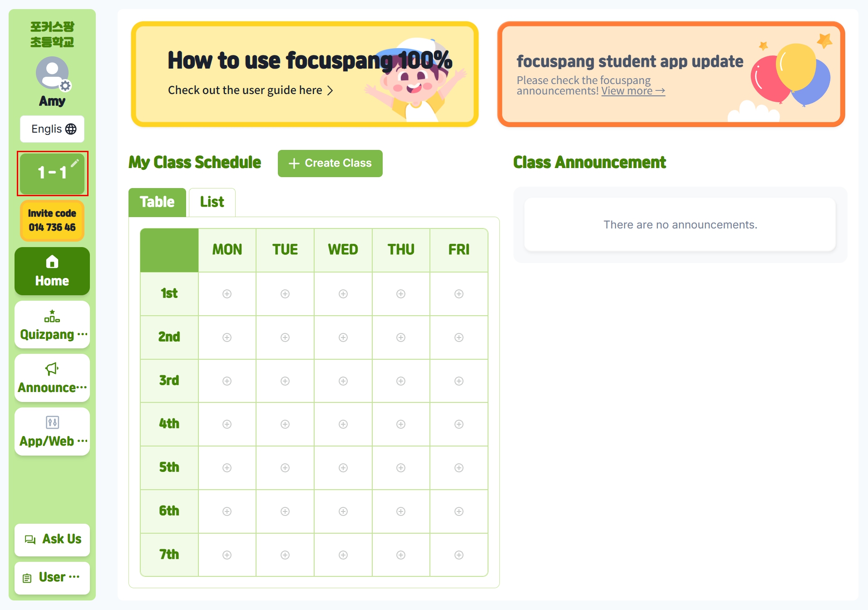The image size is (868, 610).
Task: Open App/Web control icon in sidebar
Action: click(x=52, y=422)
